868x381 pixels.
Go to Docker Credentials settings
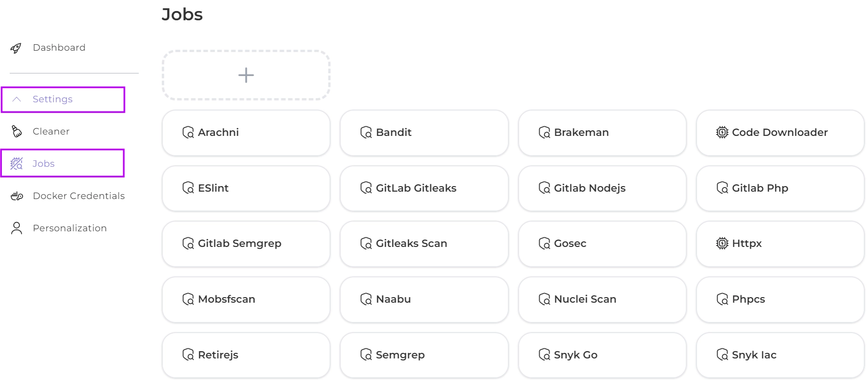tap(78, 196)
